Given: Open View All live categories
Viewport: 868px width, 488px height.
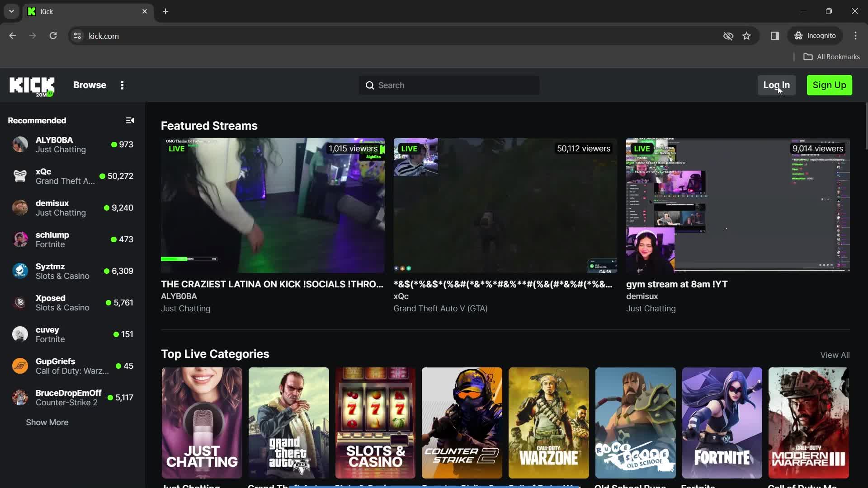Looking at the screenshot, I should [835, 355].
